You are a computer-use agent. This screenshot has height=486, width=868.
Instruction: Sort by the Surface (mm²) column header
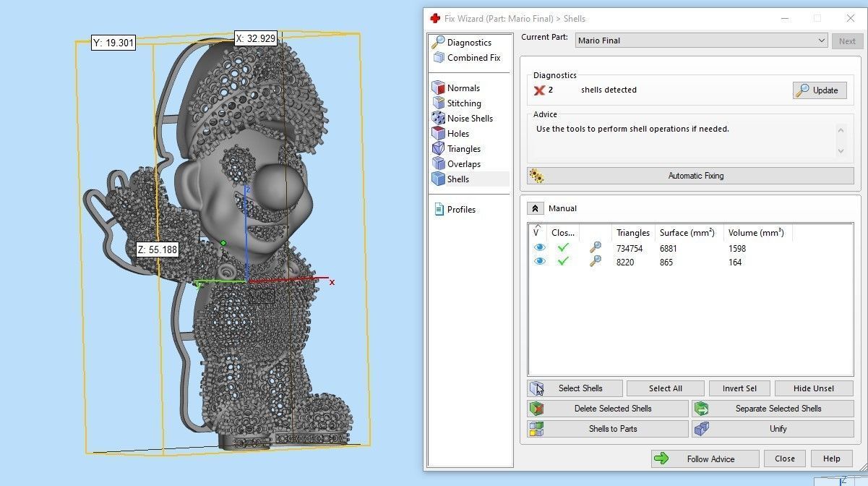687,233
